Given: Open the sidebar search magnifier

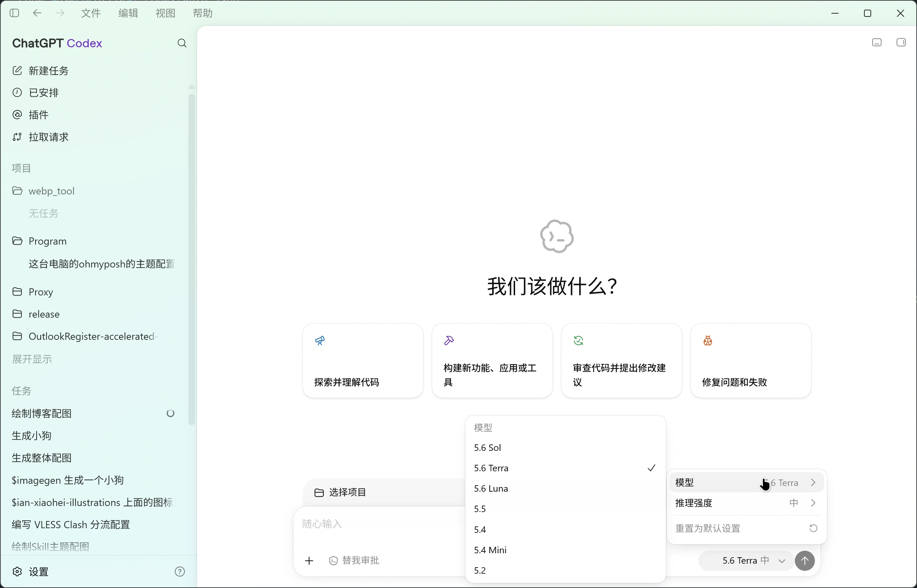Looking at the screenshot, I should 182,43.
